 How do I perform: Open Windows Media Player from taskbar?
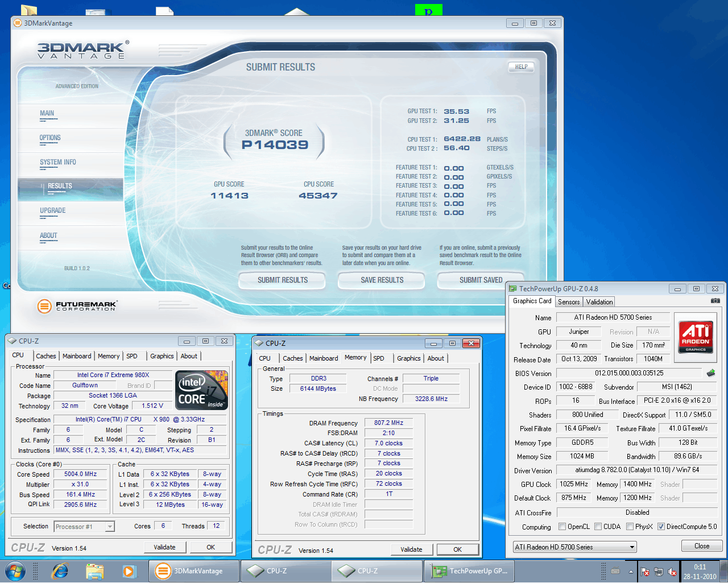click(129, 571)
